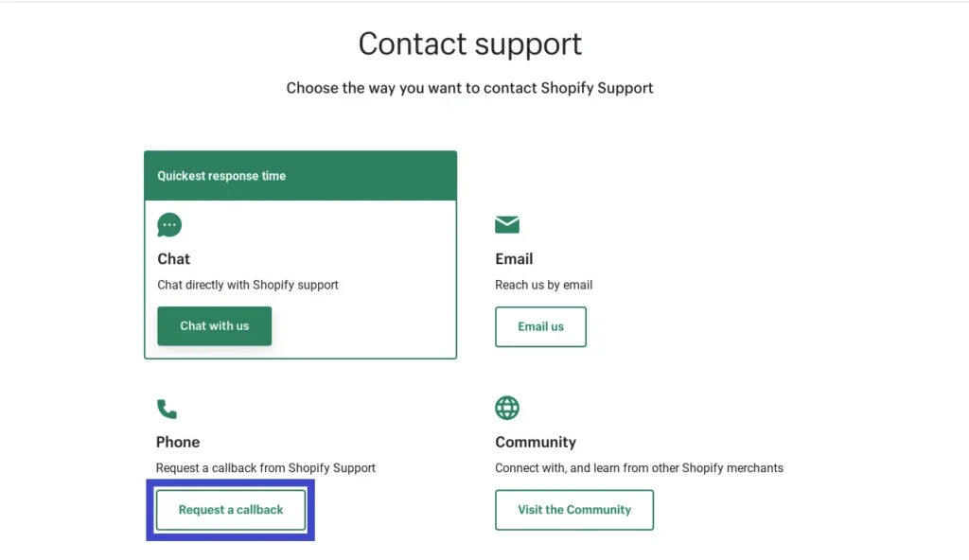The height and width of the screenshot is (560, 969).
Task: Click the highlighted Request a callback area
Action: [x=230, y=509]
